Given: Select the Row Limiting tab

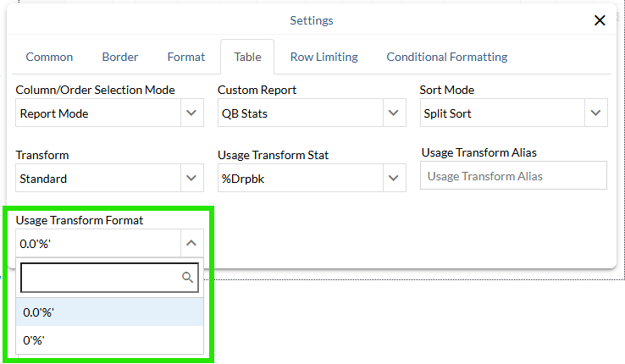Looking at the screenshot, I should click(324, 58).
